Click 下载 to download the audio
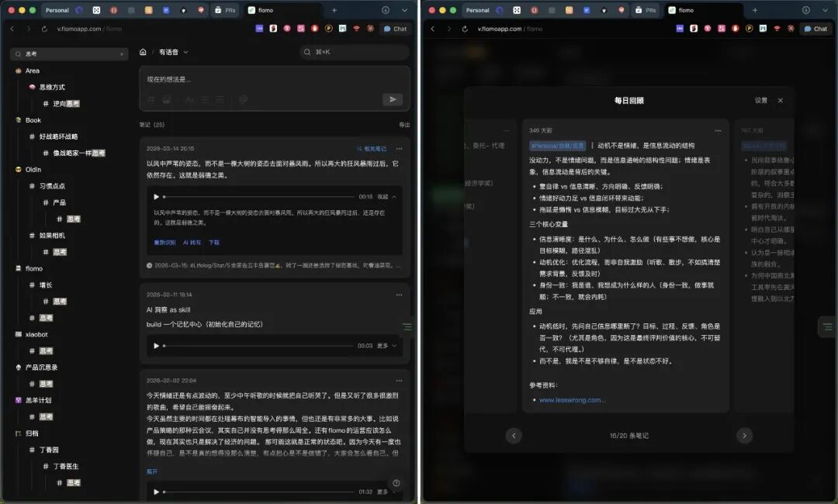838x504 pixels. 214,243
